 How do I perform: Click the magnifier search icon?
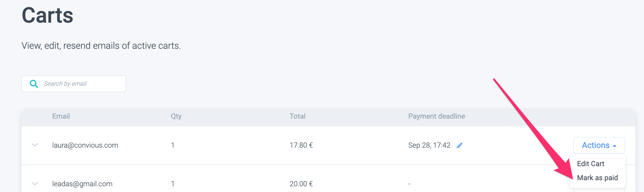coord(34,84)
